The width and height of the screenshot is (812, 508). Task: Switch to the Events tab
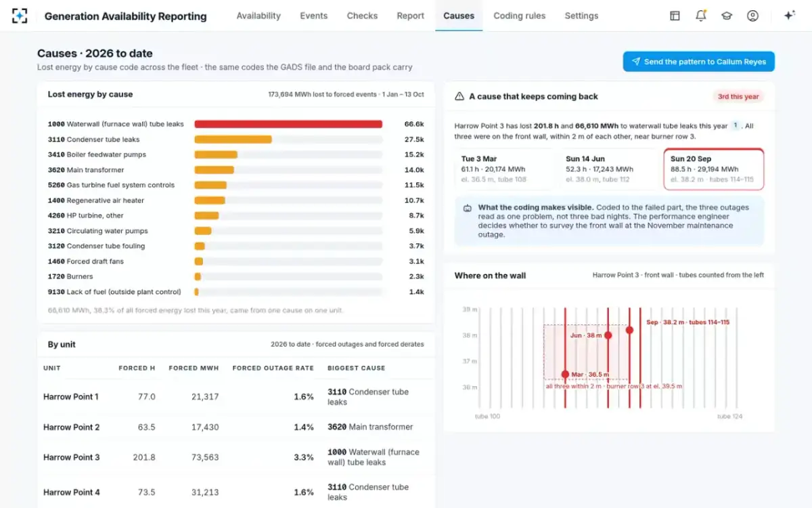point(314,16)
